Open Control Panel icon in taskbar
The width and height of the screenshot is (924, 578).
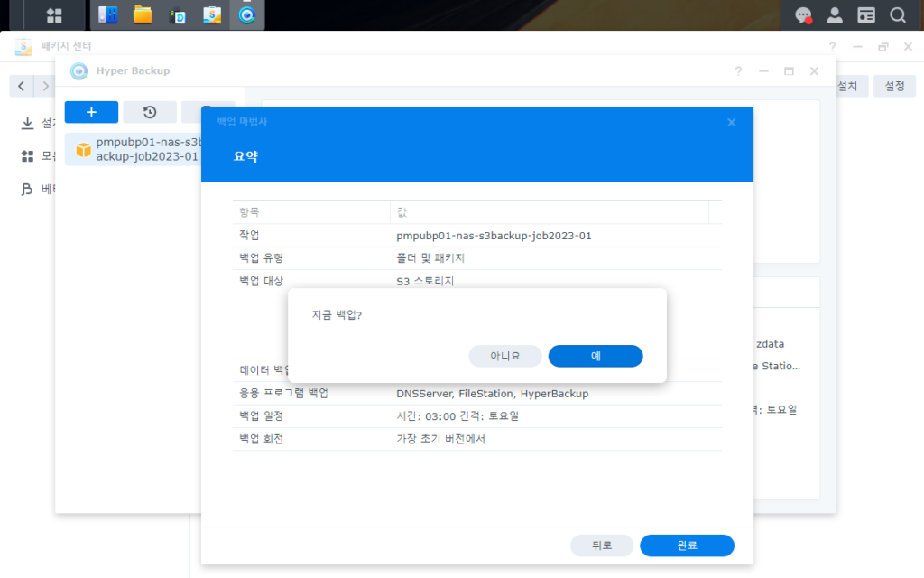click(x=108, y=14)
